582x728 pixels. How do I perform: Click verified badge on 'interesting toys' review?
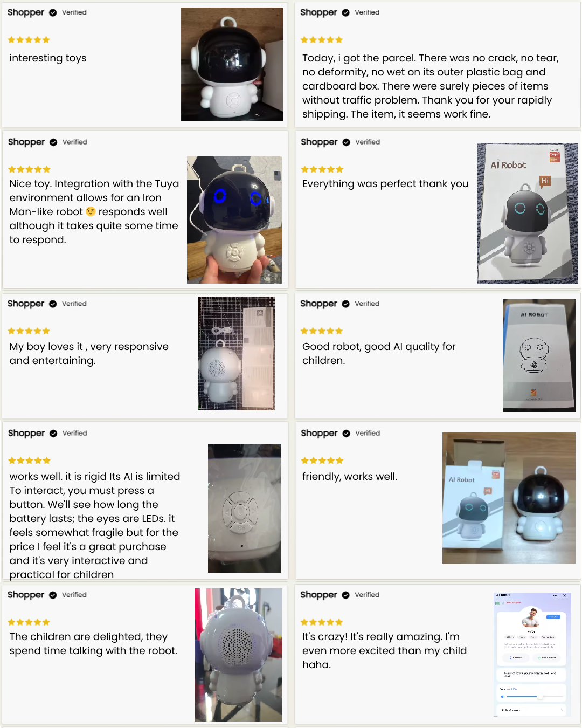pos(53,12)
